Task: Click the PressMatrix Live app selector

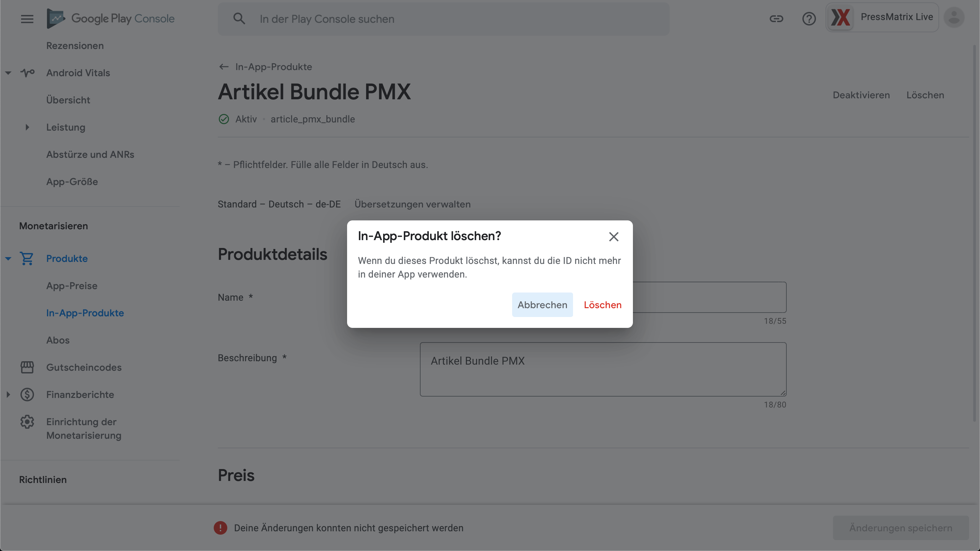Action: tap(882, 17)
